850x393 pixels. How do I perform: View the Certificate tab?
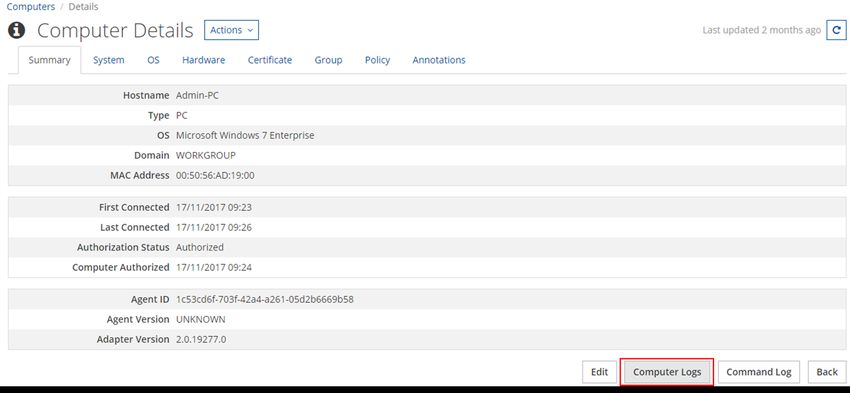point(270,60)
